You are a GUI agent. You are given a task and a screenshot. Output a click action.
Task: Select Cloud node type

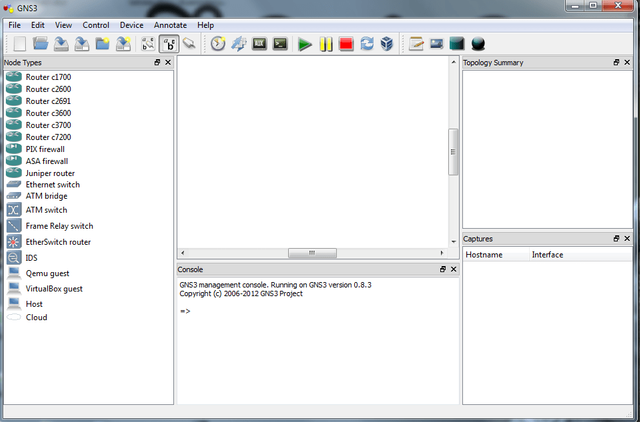pos(27,317)
